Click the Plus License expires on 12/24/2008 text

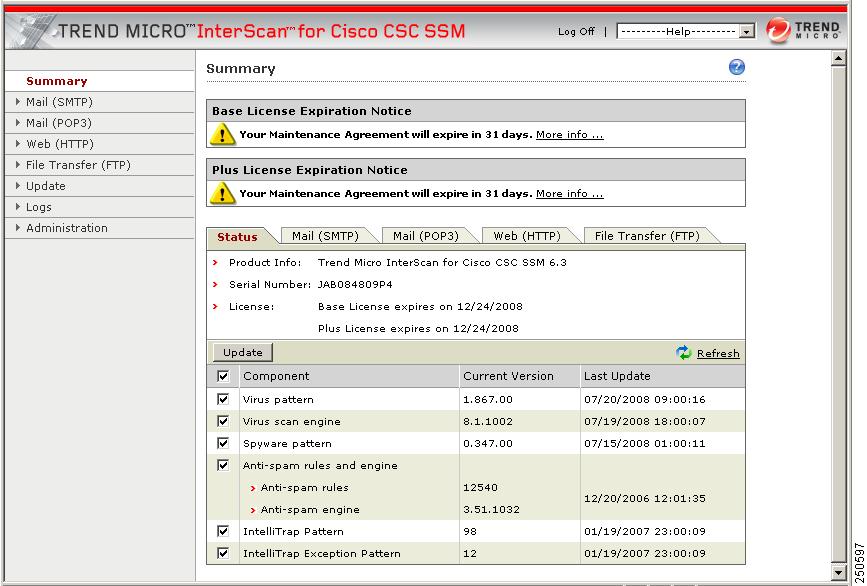click(418, 329)
